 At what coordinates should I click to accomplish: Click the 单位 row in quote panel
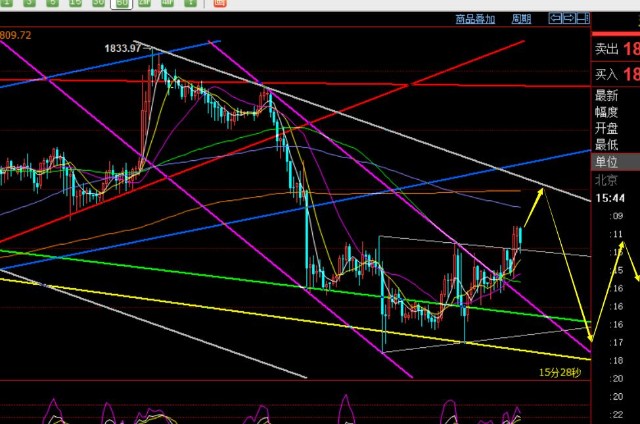607,161
